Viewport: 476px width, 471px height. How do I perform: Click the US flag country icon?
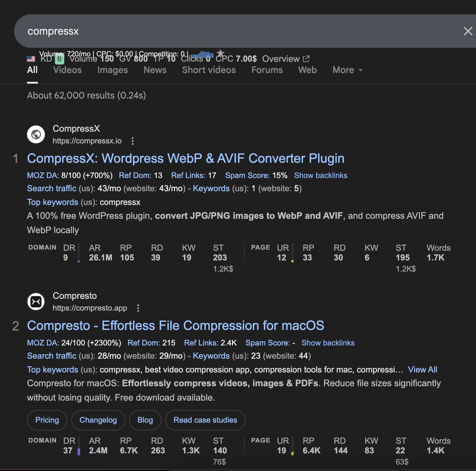point(31,59)
